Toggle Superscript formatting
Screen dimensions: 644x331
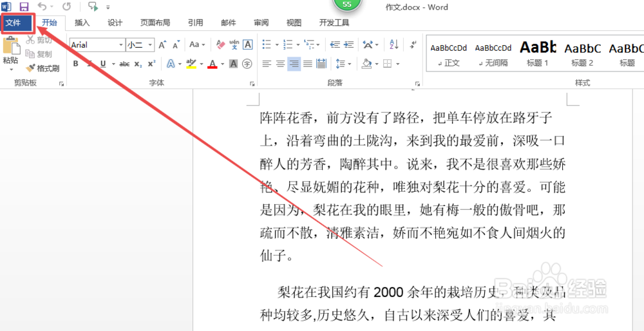tap(151, 64)
